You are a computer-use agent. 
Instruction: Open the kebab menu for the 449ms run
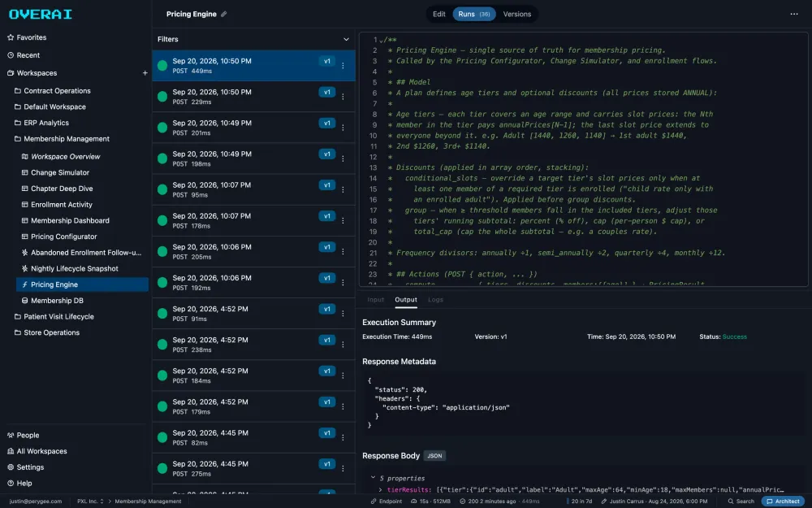343,66
